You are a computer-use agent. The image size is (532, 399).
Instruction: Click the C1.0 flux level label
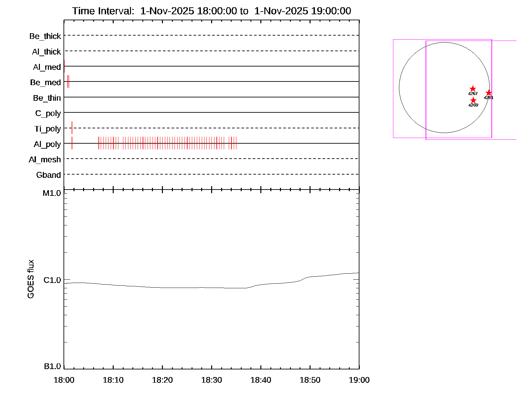click(52, 280)
